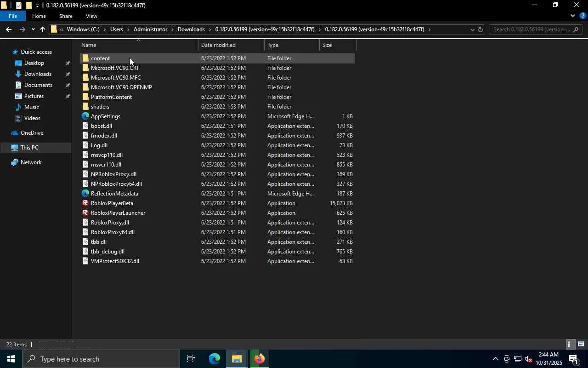Open the recent locations dropdown
588x368 pixels.
(33, 29)
